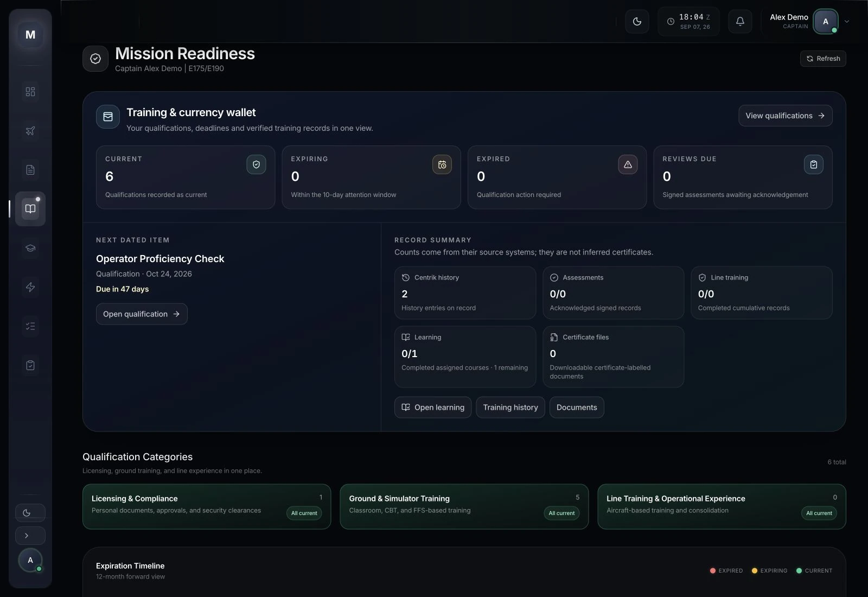Screen dimensions: 868x597
Task: Click the Training & currency wallet icon
Action: click(x=108, y=117)
